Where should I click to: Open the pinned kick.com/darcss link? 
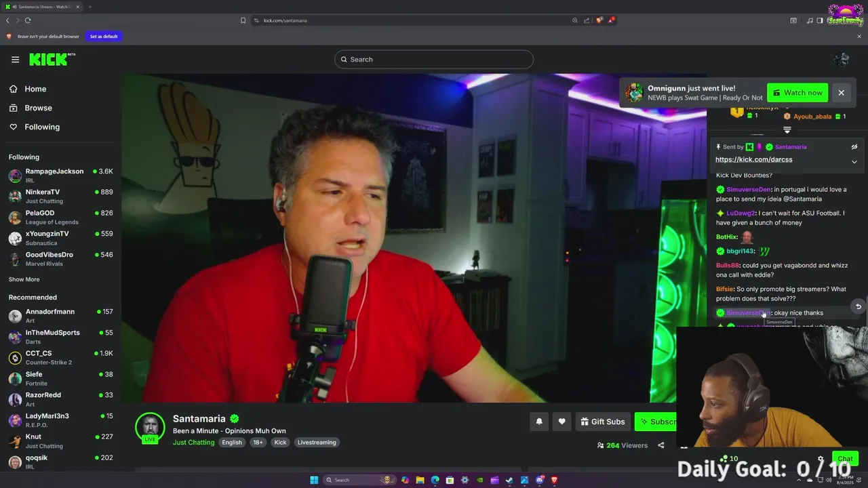(753, 160)
